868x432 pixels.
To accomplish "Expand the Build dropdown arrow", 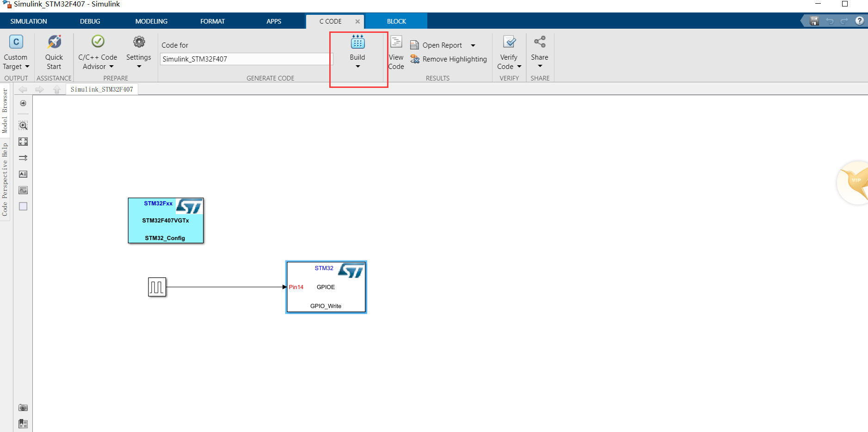I will 358,66.
